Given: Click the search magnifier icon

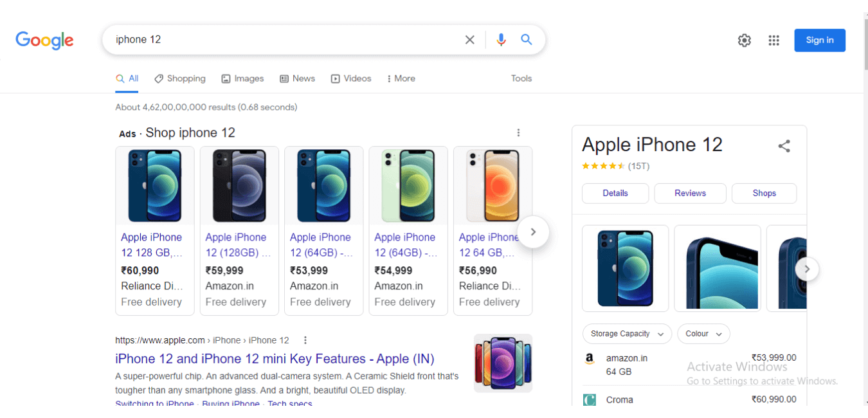Looking at the screenshot, I should pyautogui.click(x=526, y=39).
